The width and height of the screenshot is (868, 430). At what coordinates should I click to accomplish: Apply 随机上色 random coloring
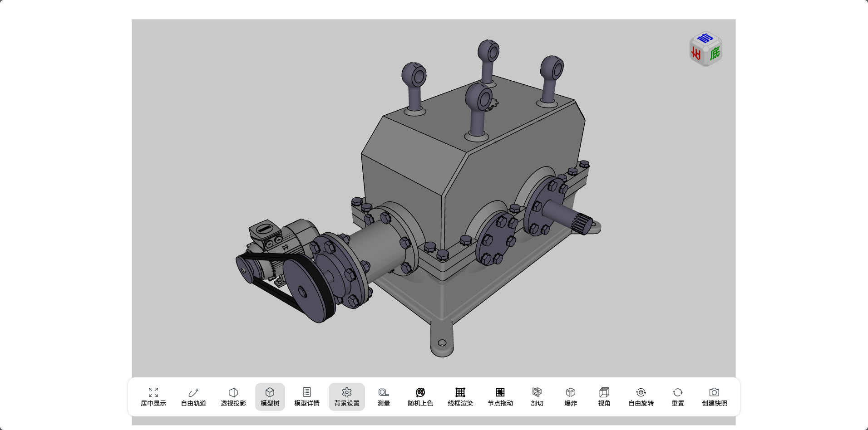(x=420, y=396)
